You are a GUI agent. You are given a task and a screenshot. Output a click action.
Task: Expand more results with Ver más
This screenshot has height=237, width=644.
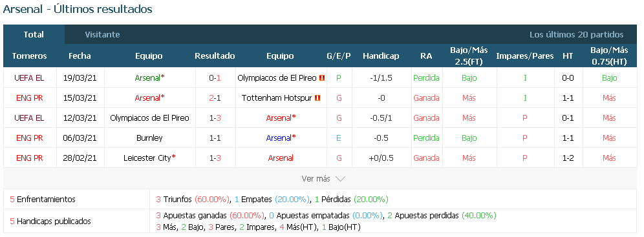(323, 179)
